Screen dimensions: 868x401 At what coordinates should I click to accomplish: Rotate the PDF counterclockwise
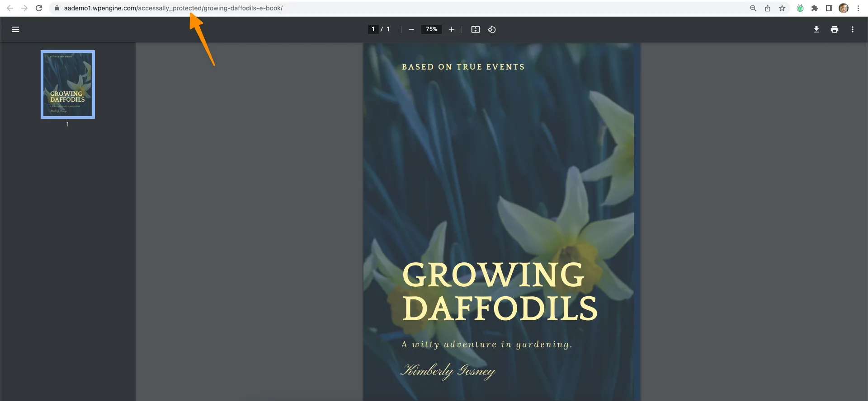pos(492,29)
